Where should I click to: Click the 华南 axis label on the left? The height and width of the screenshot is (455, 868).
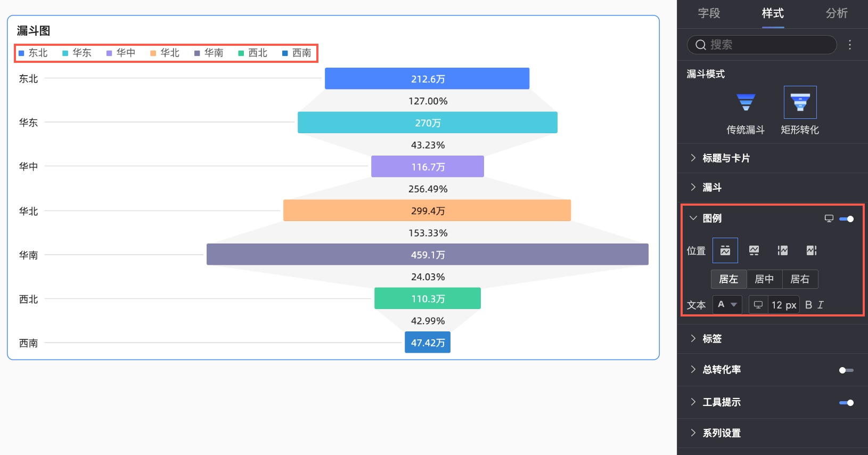point(29,255)
